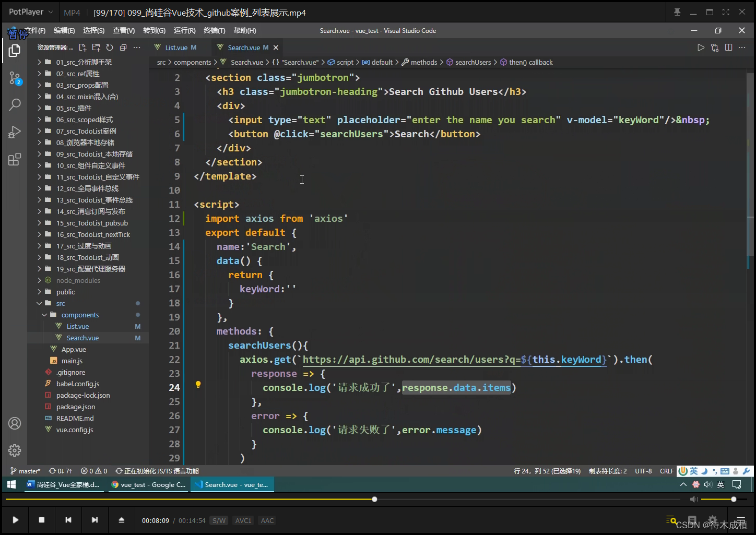Open changes compare icon in editor toolbar
756x535 pixels.
tap(715, 47)
